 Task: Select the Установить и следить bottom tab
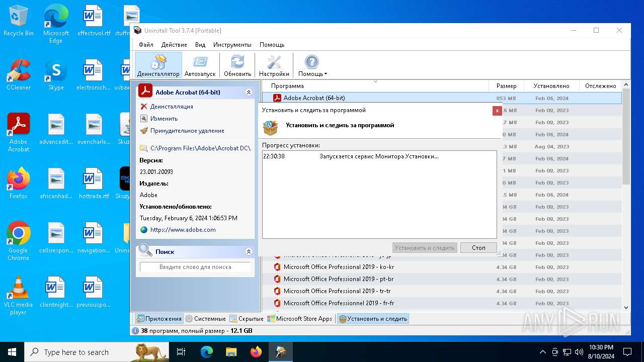373,319
